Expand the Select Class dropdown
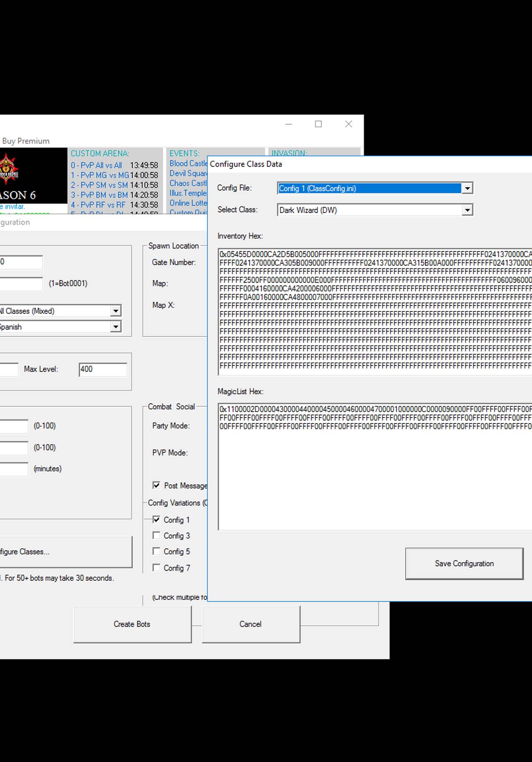 [x=467, y=210]
